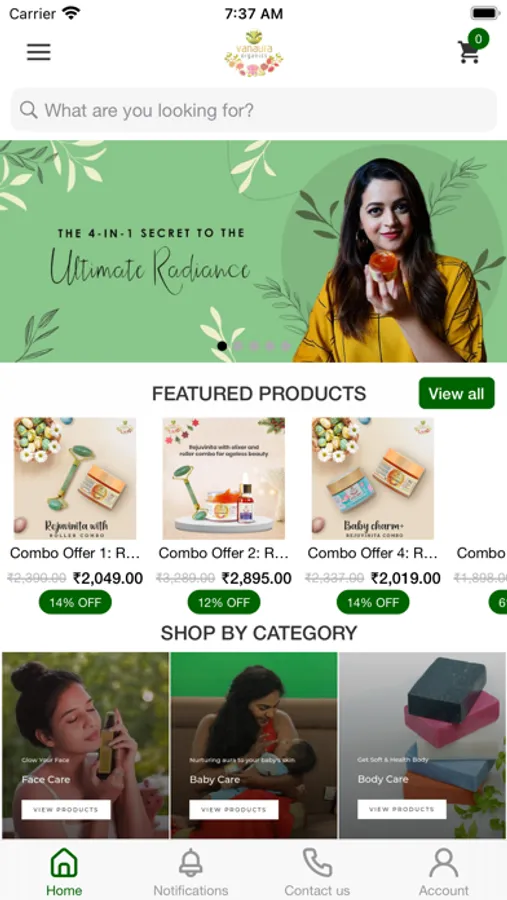Click View Products under Body Care

click(x=402, y=809)
